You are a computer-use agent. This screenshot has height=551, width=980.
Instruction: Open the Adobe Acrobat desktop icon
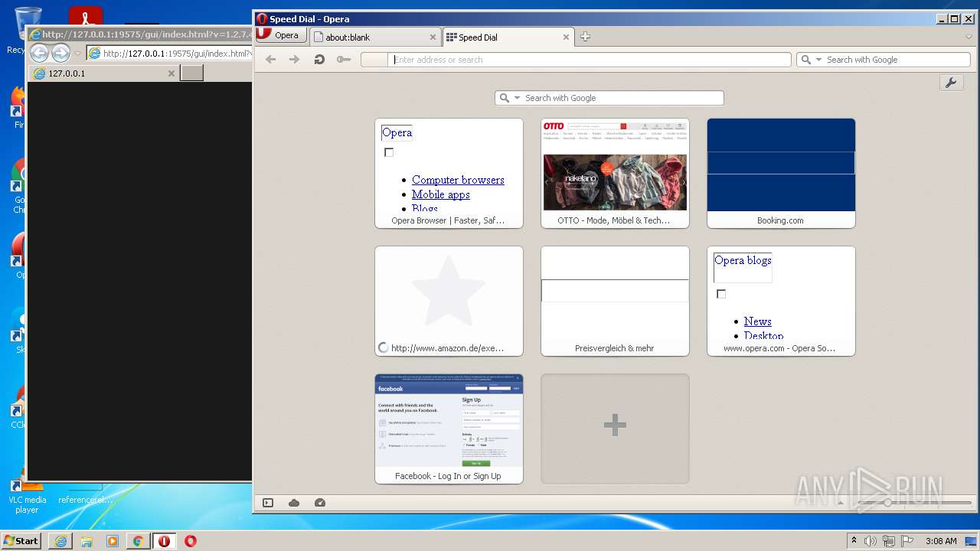coord(86,15)
